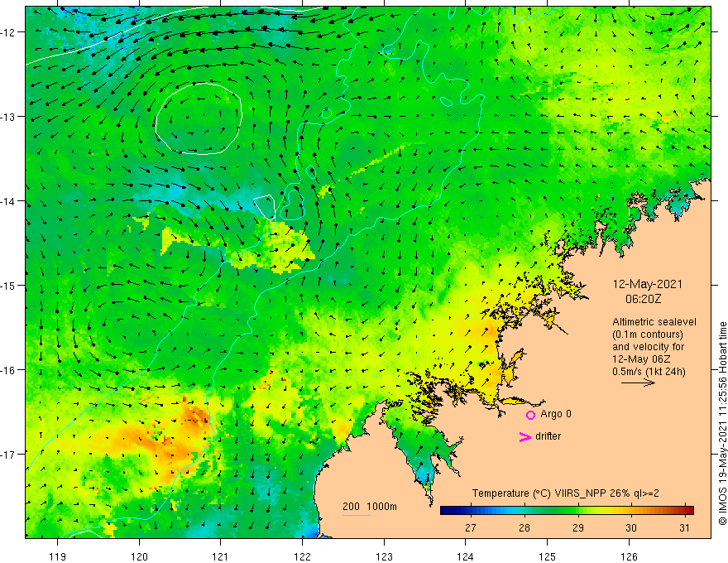Click the "12-May-2021" date label
Viewport: 728px width, 563px height.
click(648, 284)
